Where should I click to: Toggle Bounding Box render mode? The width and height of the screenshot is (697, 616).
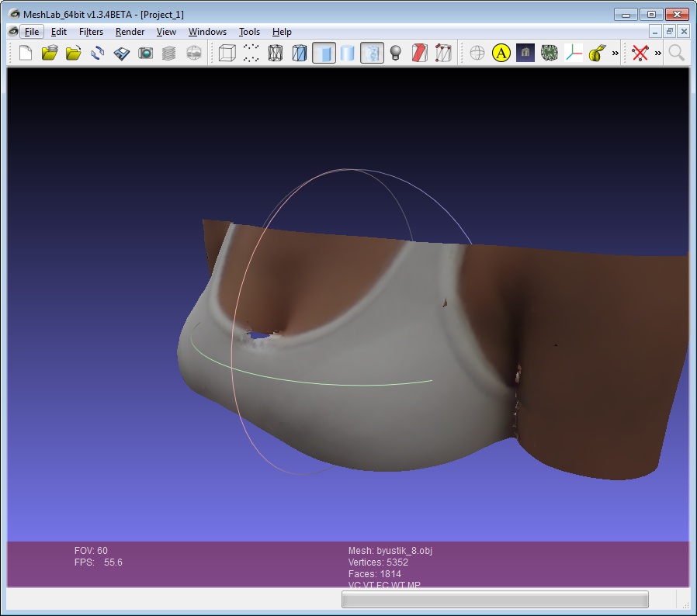[x=227, y=53]
